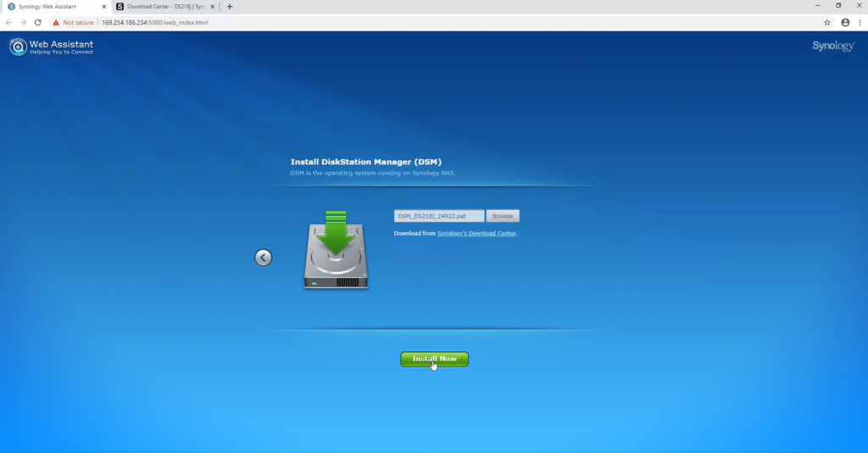Click the Synology brand logo

point(833,46)
